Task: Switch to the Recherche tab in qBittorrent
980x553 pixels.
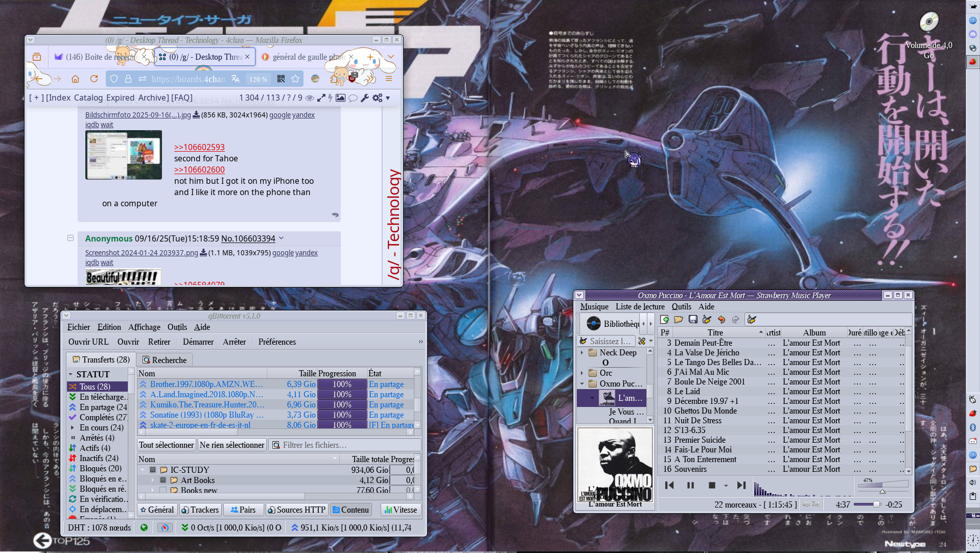Action: coord(165,360)
